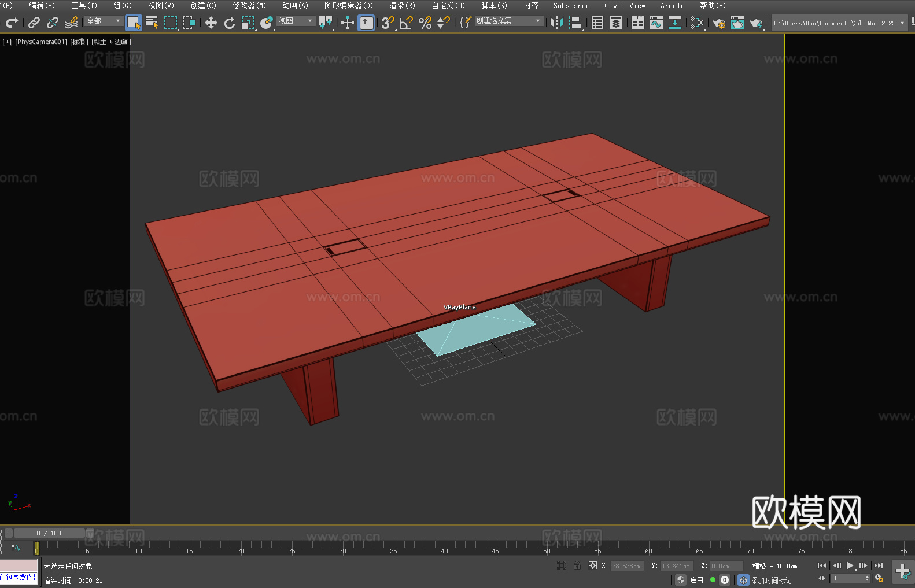915x588 pixels.
Task: Open Render Setup dialog
Action: (719, 23)
